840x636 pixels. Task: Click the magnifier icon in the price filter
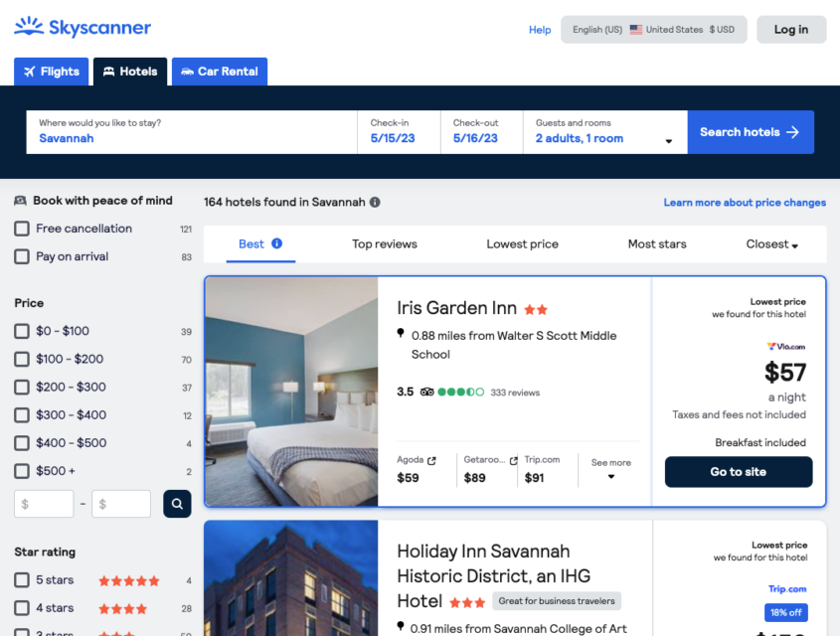[x=177, y=504]
